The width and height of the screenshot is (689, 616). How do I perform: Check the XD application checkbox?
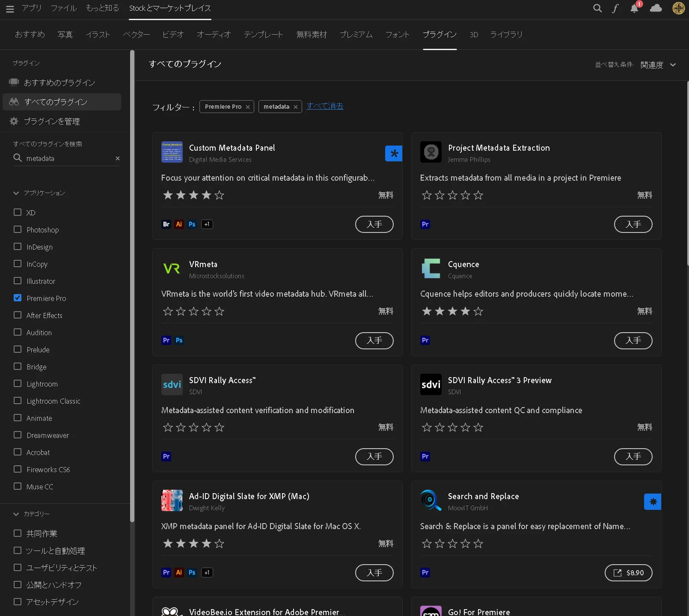pos(18,212)
